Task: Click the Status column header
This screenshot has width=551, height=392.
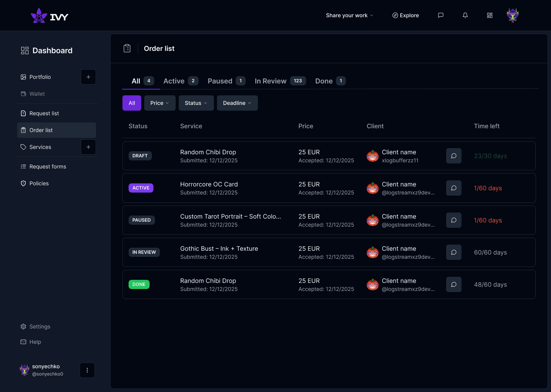Action: 138,126
